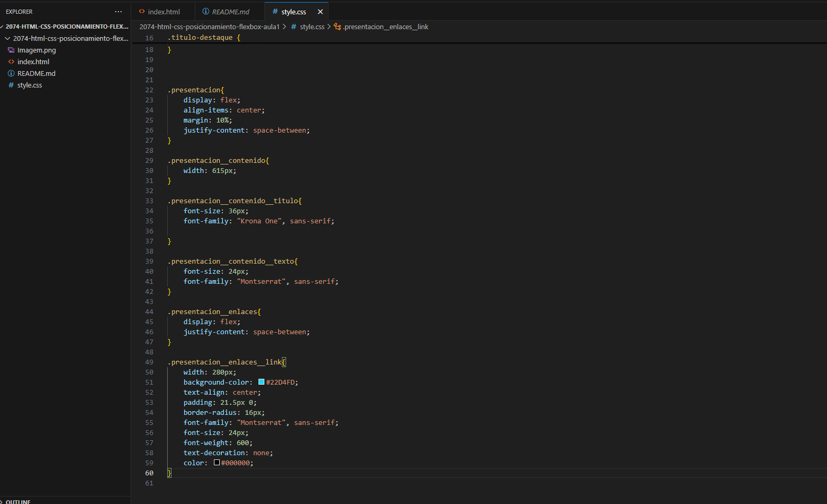The image size is (827, 504).
Task: Click the .presentacion__enlaces__link selector line 49
Action: click(x=227, y=362)
